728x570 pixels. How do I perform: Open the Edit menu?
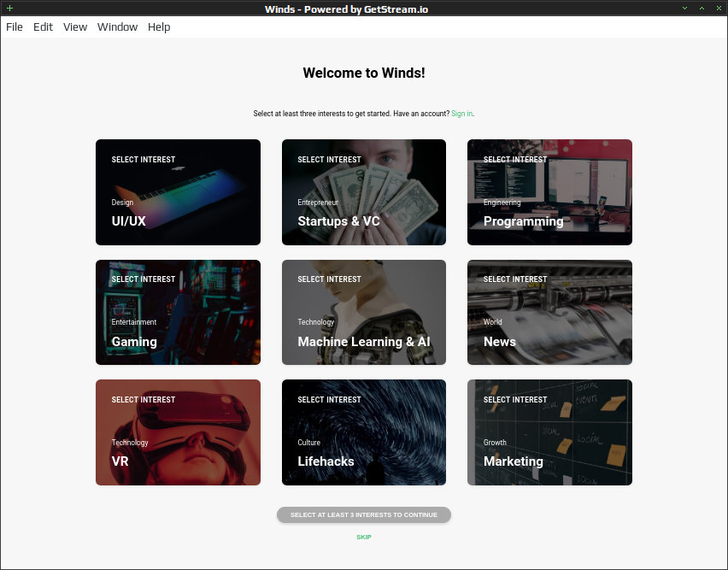point(44,27)
